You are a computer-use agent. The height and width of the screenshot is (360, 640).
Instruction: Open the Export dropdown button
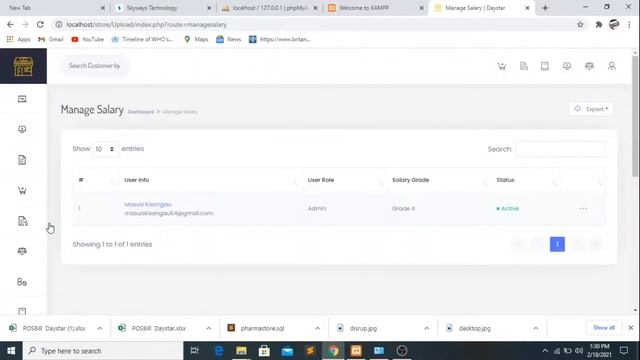pyautogui.click(x=591, y=109)
